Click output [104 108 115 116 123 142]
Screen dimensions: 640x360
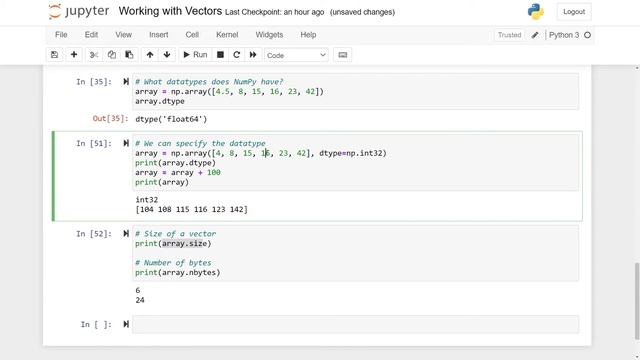click(191, 209)
